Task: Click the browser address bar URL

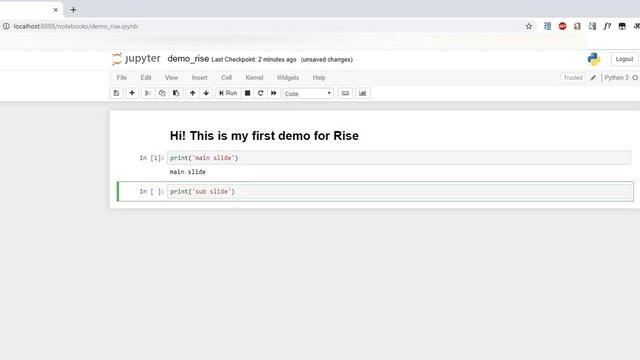Action: coord(76,27)
